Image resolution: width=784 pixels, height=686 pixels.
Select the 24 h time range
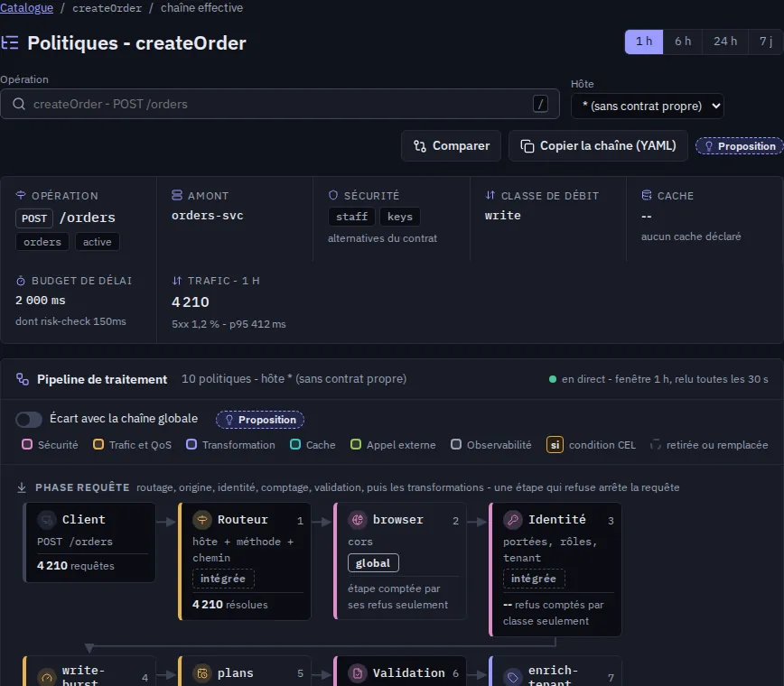(725, 42)
